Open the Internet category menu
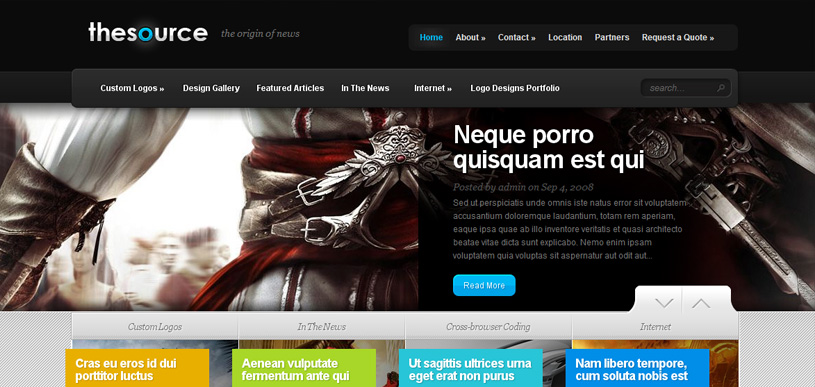 pyautogui.click(x=433, y=88)
